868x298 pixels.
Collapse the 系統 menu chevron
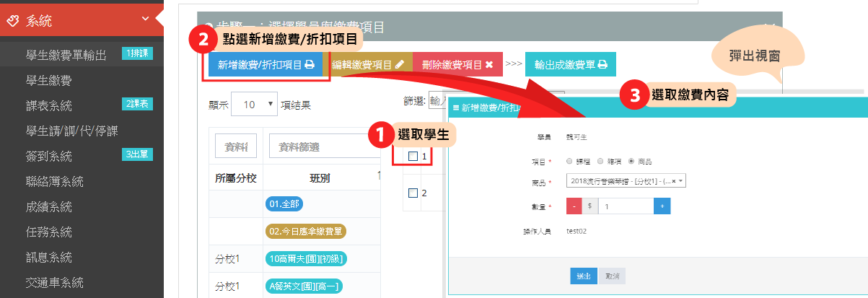(x=146, y=19)
